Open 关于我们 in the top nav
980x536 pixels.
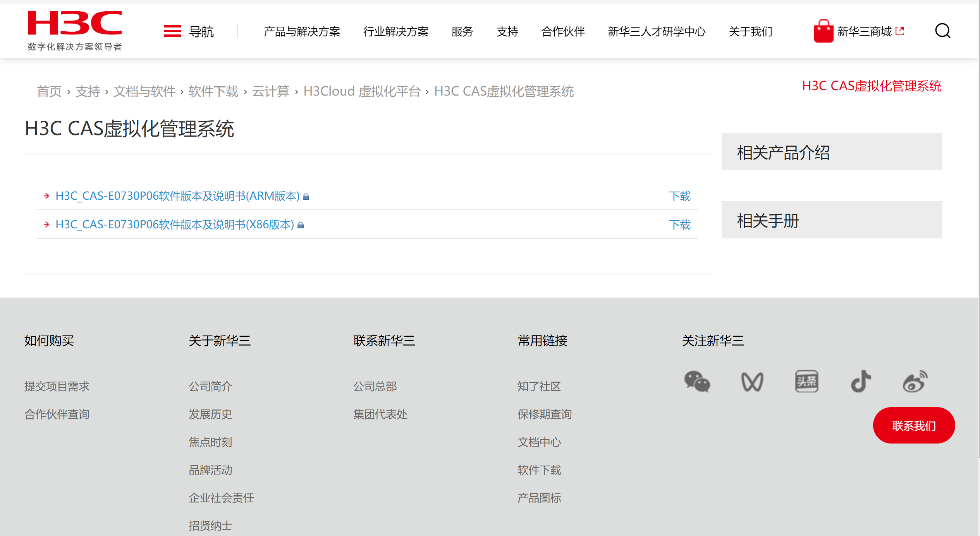tap(750, 31)
